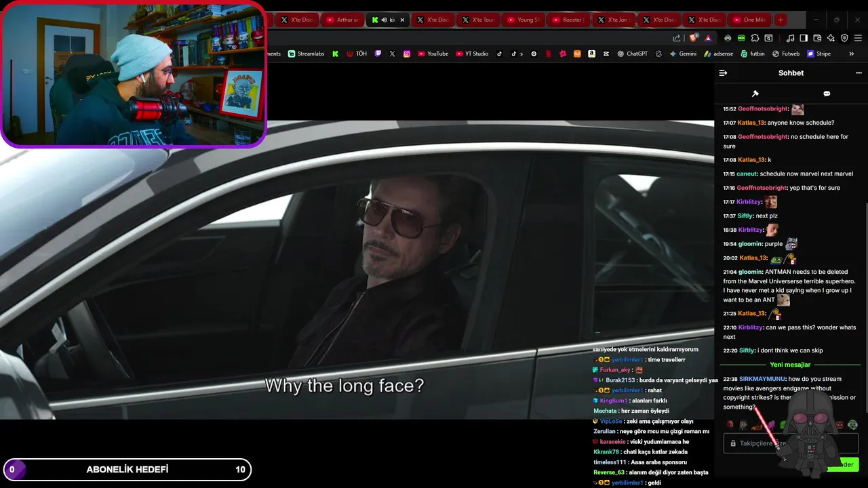The width and height of the screenshot is (868, 488).
Task: Show more bookmarks with overflow chevron
Action: (851, 54)
